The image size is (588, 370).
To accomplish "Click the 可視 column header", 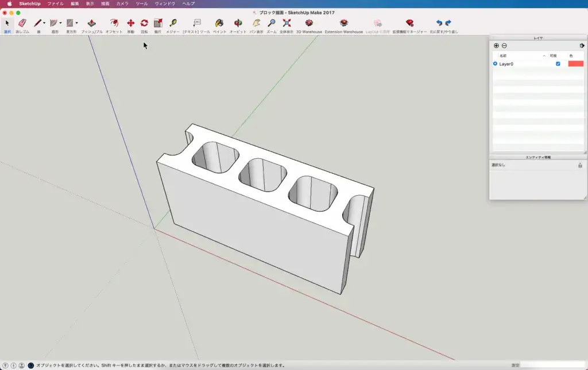I will tap(553, 56).
